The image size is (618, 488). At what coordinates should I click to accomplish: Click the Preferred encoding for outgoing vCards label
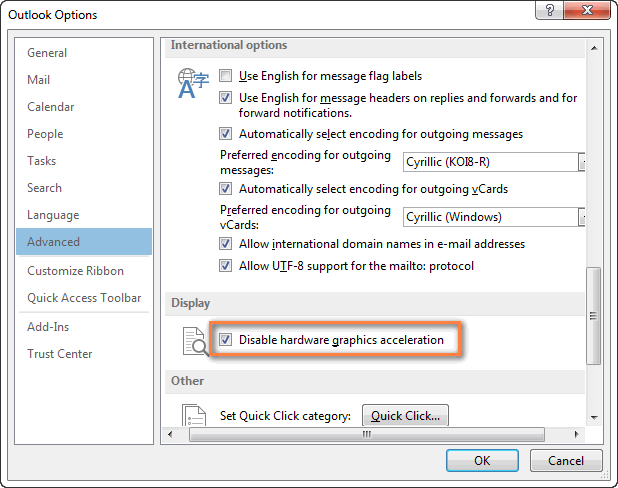[x=305, y=217]
